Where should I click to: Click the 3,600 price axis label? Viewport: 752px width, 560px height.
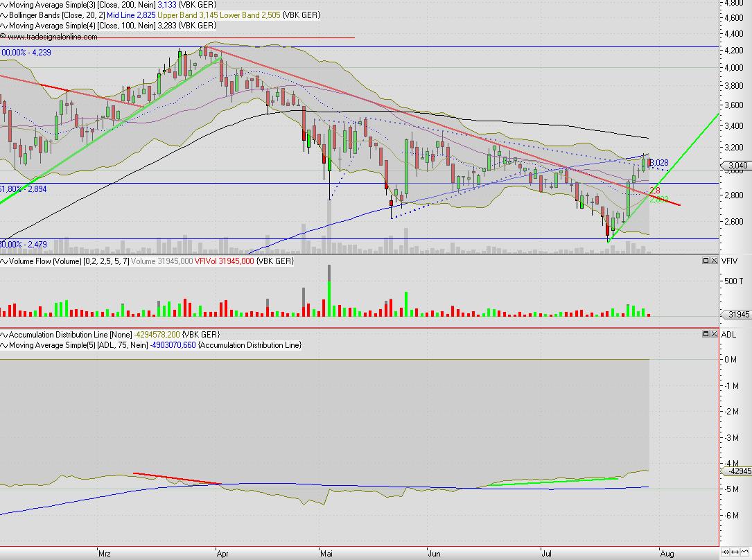[734, 105]
